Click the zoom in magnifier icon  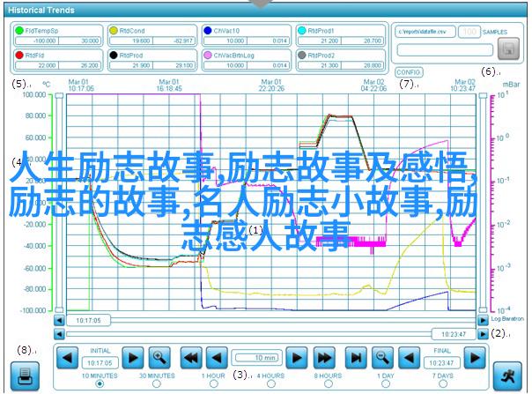point(159,358)
